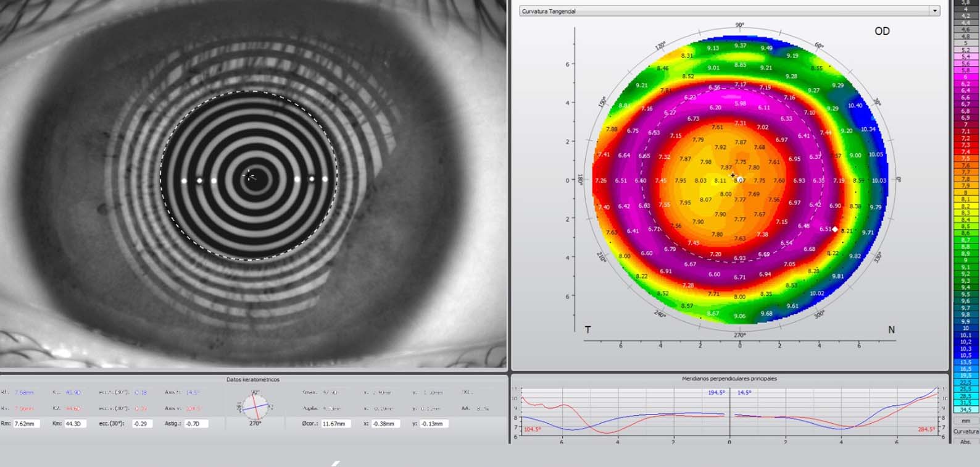Click the Abs. scale button
Viewport: 980px width, 467px height.
click(x=966, y=442)
